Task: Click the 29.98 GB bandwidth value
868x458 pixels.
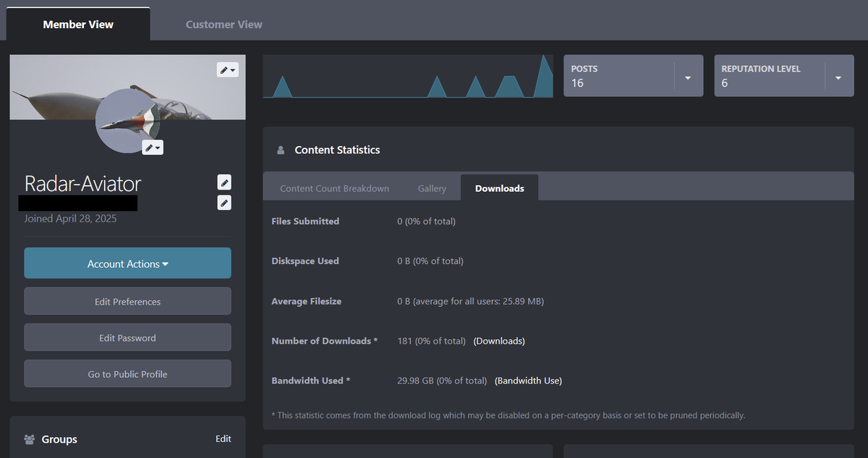Action: point(442,381)
